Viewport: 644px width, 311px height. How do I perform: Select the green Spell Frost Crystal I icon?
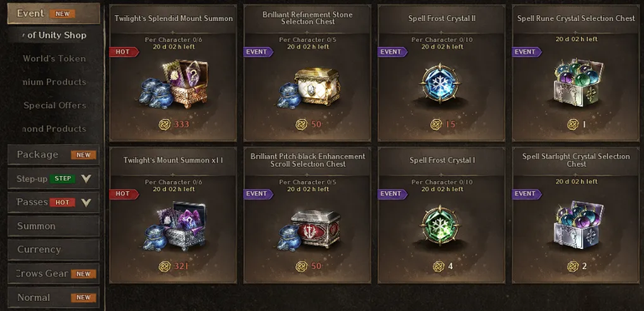click(442, 225)
